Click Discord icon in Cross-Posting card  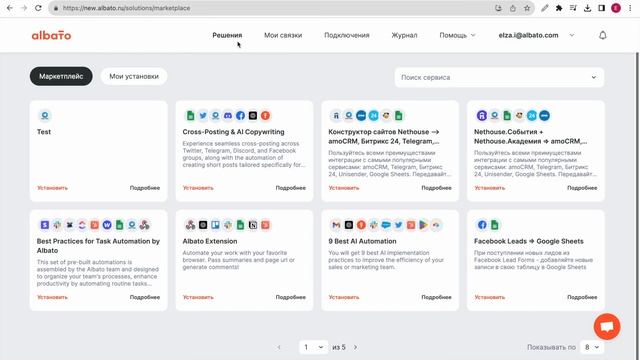[228, 116]
